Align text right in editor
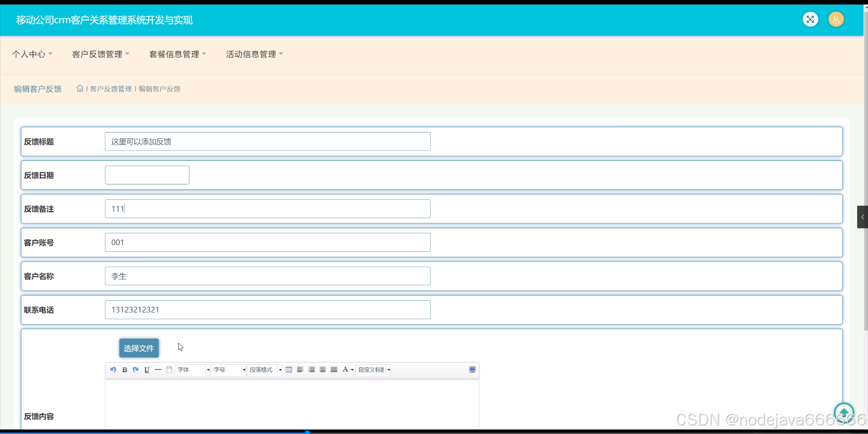Viewport: 868px width, 434px height. (311, 370)
